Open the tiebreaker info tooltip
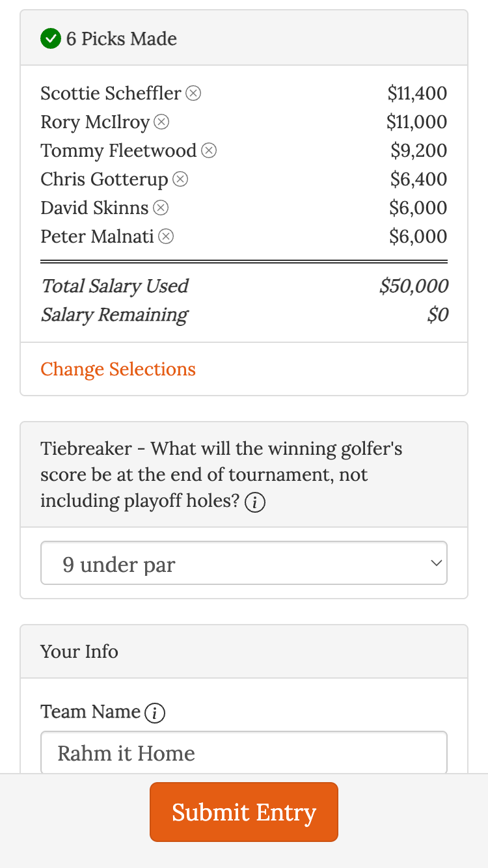Image resolution: width=488 pixels, height=868 pixels. tap(255, 502)
